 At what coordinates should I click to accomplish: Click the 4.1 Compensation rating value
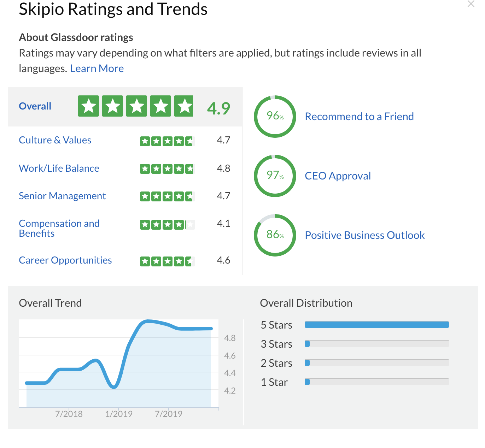pyautogui.click(x=223, y=224)
